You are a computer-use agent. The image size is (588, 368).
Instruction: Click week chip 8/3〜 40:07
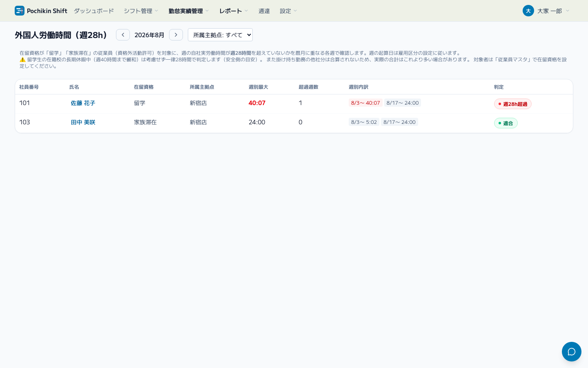click(x=365, y=103)
